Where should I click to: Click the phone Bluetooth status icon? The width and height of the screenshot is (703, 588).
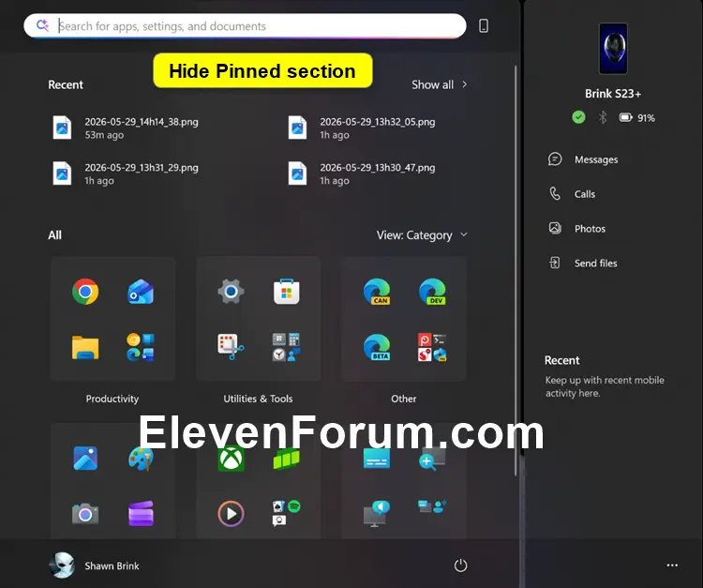click(602, 117)
